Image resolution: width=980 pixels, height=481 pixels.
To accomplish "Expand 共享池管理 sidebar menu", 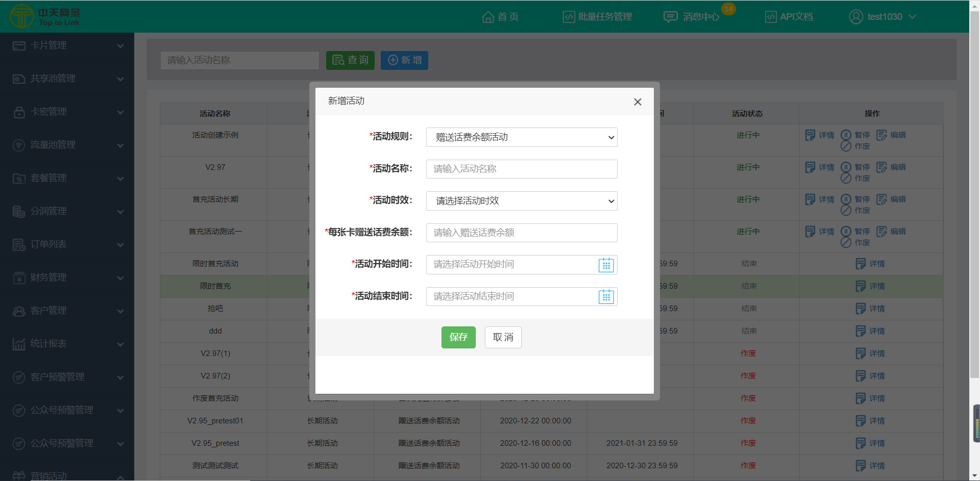I will pyautogui.click(x=67, y=79).
